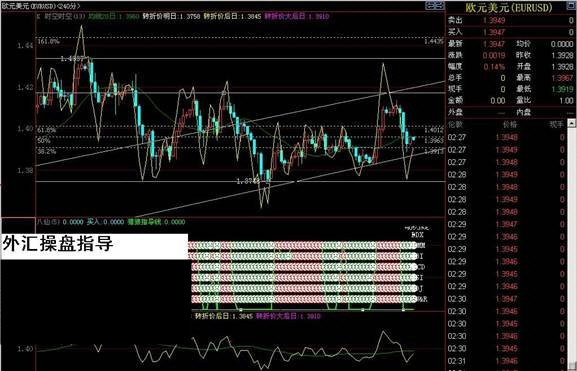Select the 02:30 tick row priced 1.3947

point(506,299)
